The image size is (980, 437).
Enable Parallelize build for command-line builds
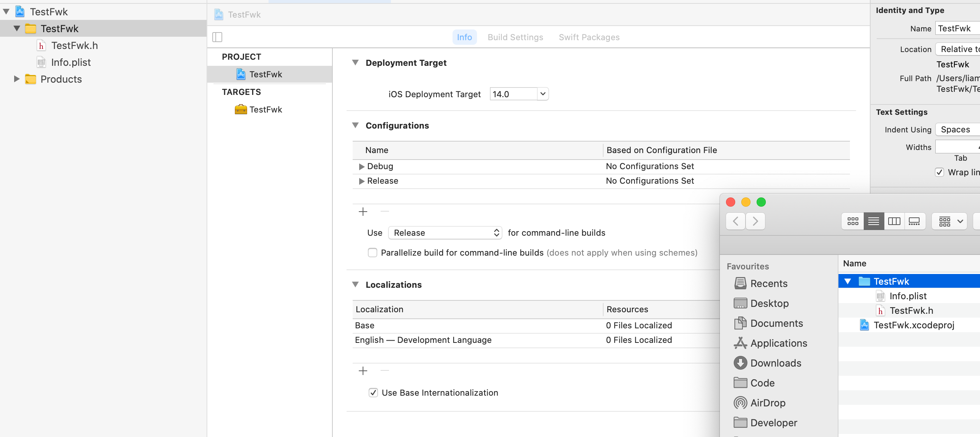[373, 253]
